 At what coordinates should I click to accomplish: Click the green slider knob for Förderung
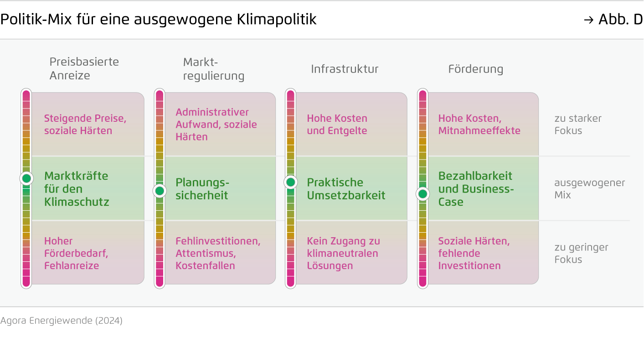423,194
